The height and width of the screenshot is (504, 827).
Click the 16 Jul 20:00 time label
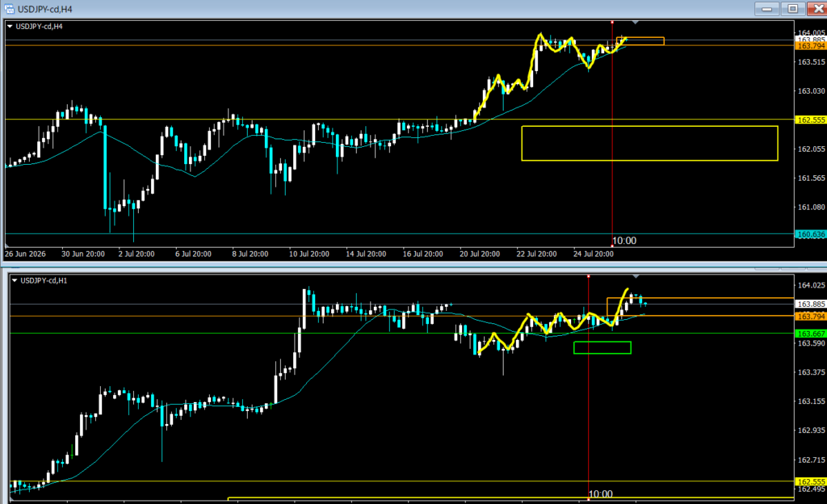(x=422, y=254)
